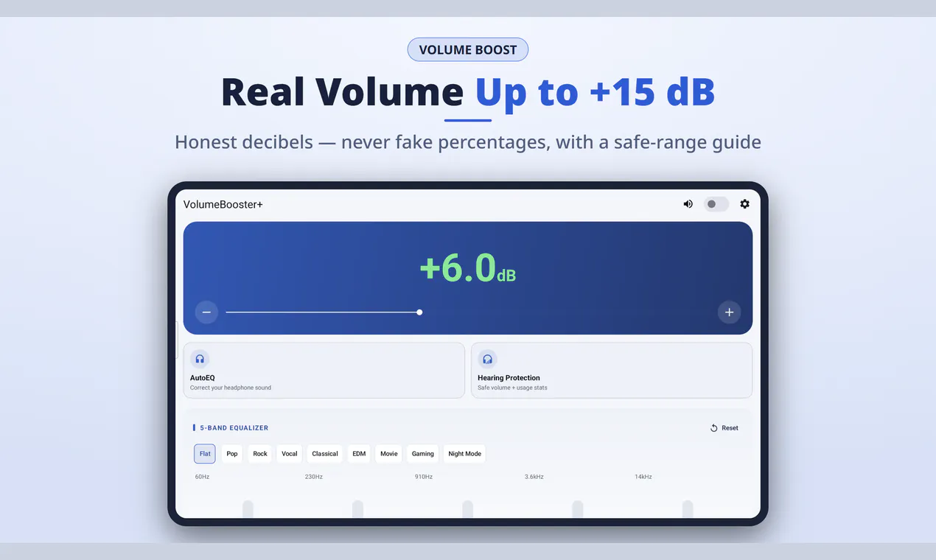Click the 14kHz band slider
Screen dimensions: 936x560
coord(688,509)
